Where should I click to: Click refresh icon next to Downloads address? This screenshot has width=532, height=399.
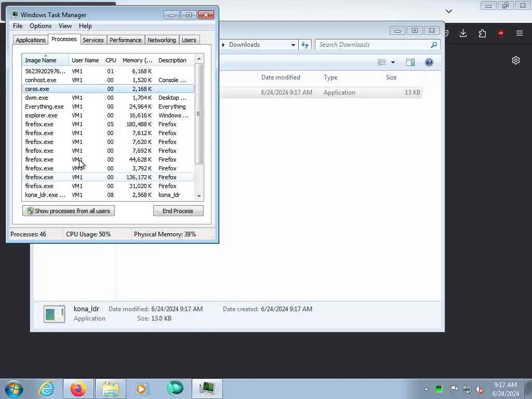pos(304,45)
